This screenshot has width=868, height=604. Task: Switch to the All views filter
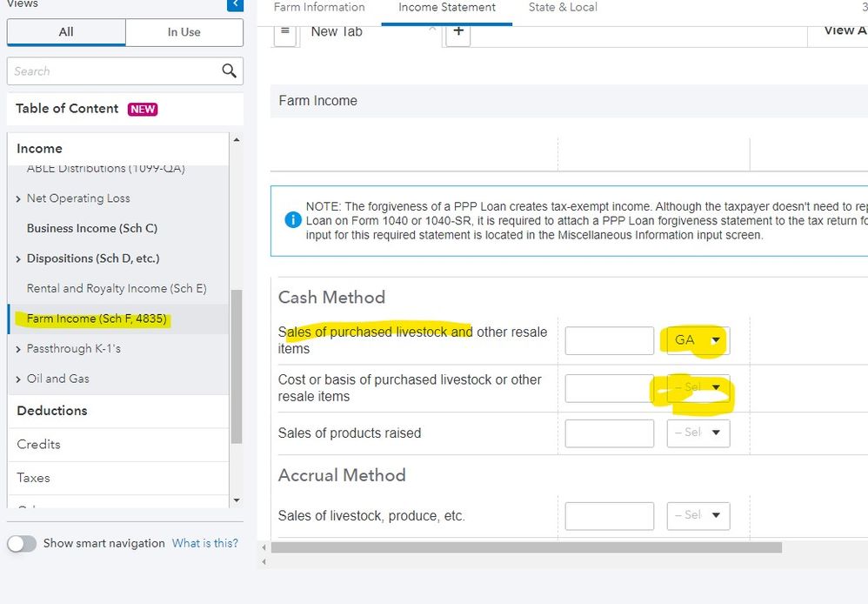(x=66, y=32)
